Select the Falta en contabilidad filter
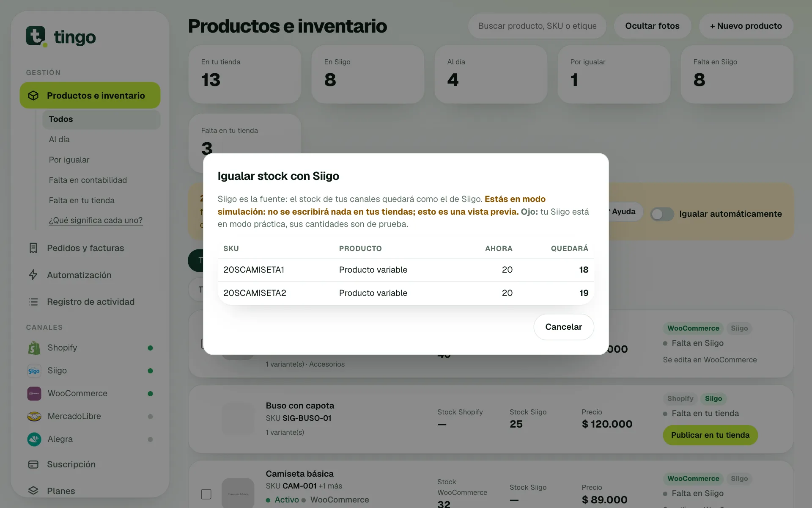Image resolution: width=812 pixels, height=508 pixels. click(x=88, y=180)
